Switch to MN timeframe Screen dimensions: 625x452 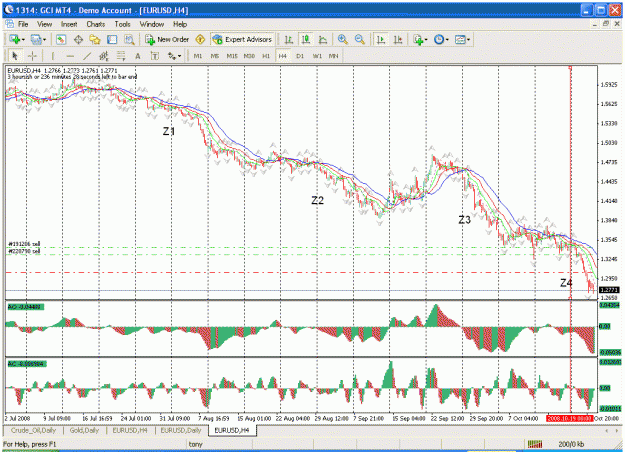click(x=333, y=56)
